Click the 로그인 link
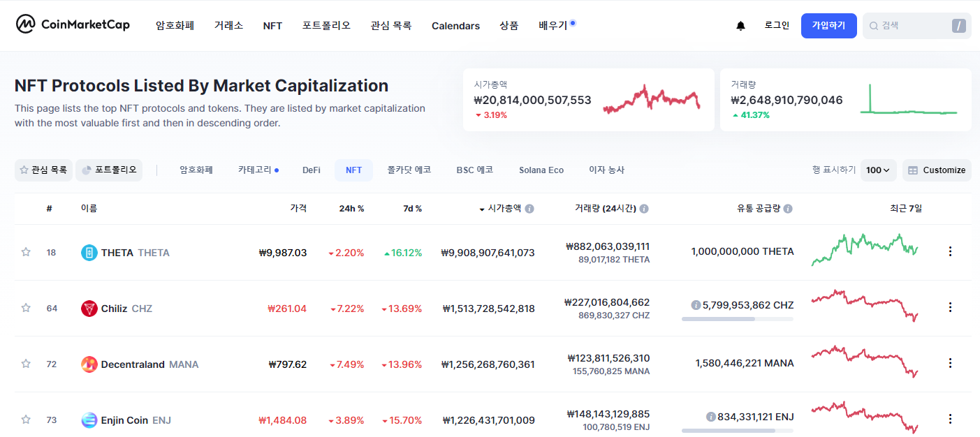This screenshot has height=437, width=980. [x=777, y=26]
